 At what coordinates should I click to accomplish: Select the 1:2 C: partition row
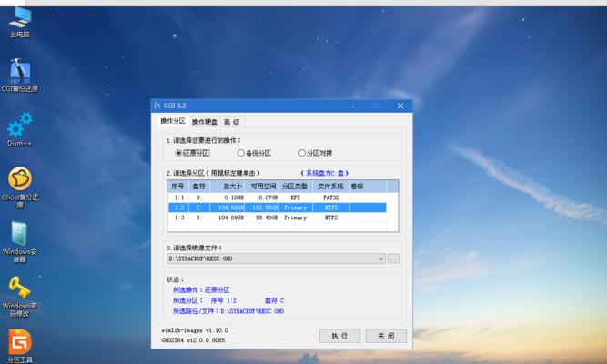coord(278,207)
